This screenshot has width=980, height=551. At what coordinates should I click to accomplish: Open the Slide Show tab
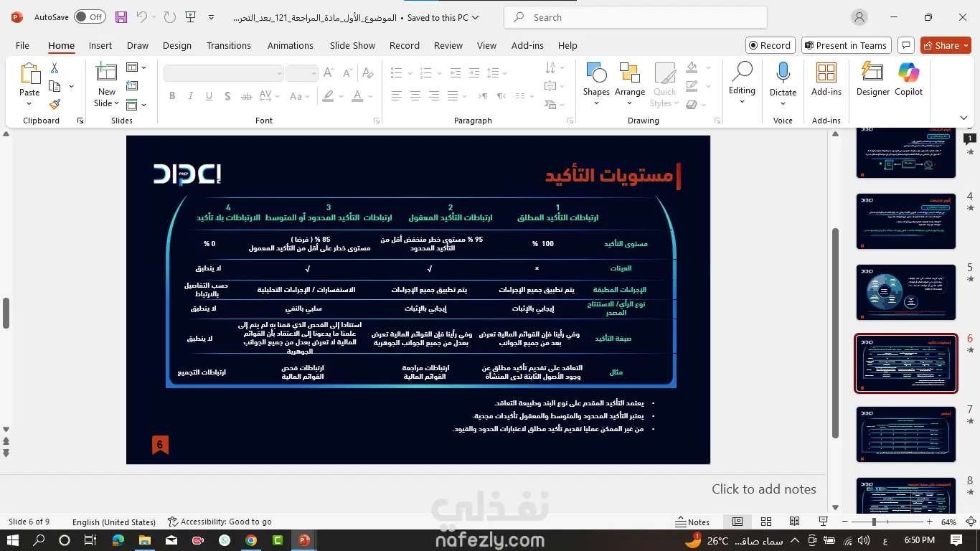coord(352,45)
